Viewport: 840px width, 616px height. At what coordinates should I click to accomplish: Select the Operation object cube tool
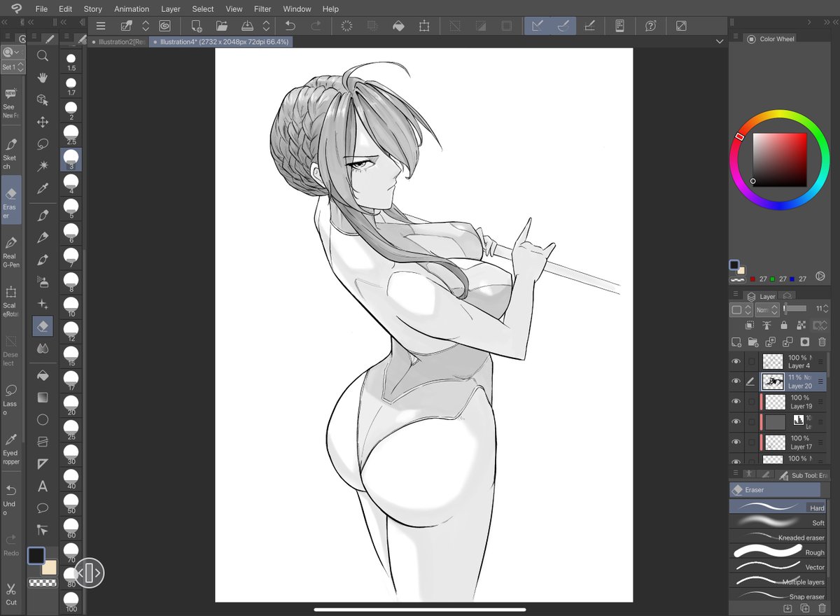pos(43,100)
